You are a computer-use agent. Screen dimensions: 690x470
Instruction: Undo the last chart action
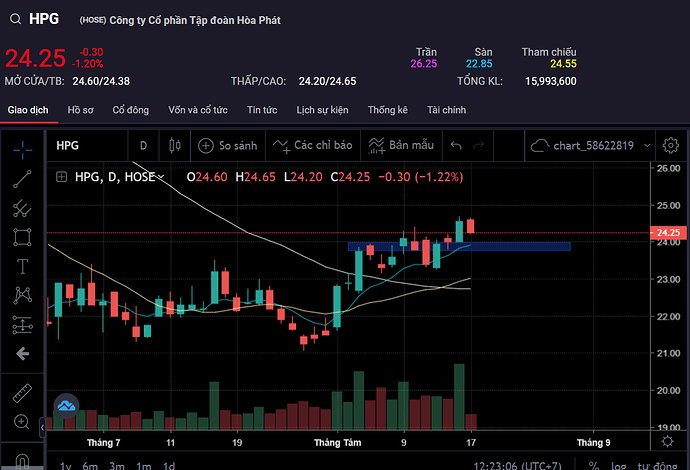click(x=456, y=145)
